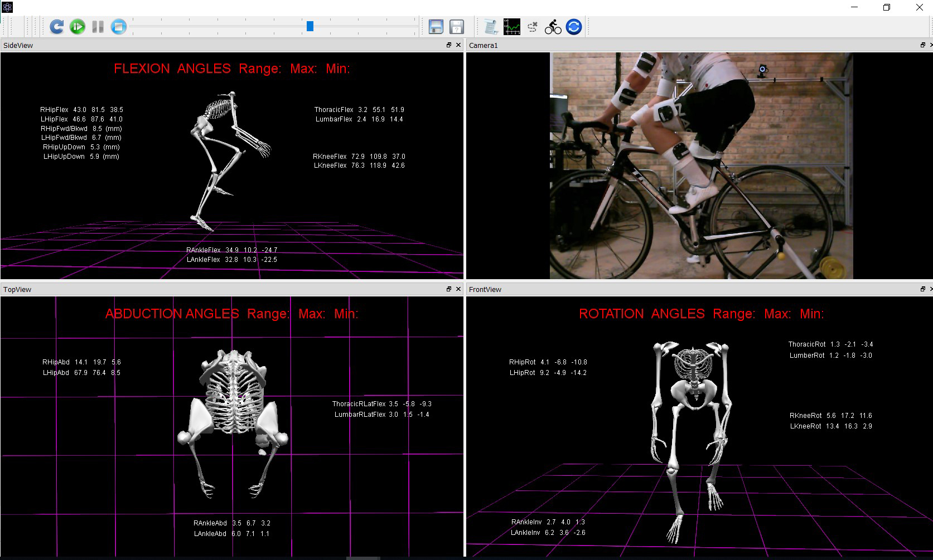Click the Camera1 cyclist video feed
This screenshot has width=933, height=560.
[x=701, y=165]
